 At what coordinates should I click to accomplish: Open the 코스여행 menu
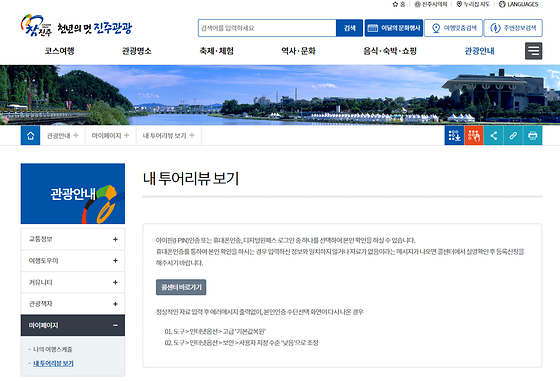(x=60, y=51)
